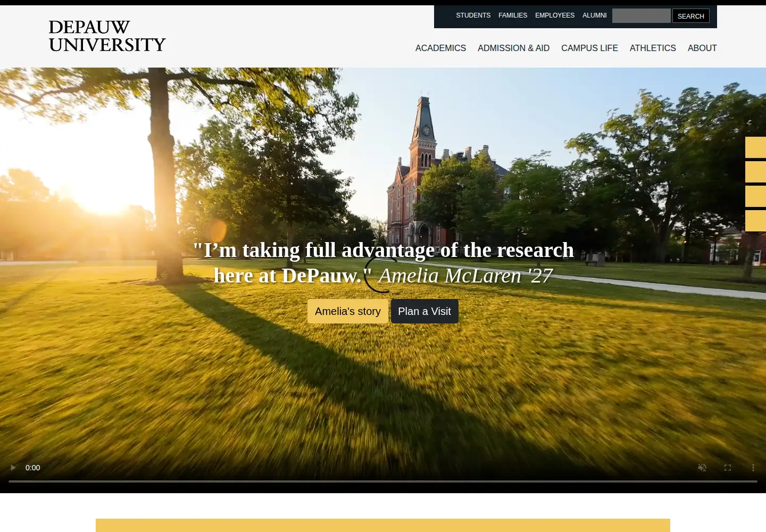
Task: Visit the Alumni link
Action: click(x=595, y=15)
